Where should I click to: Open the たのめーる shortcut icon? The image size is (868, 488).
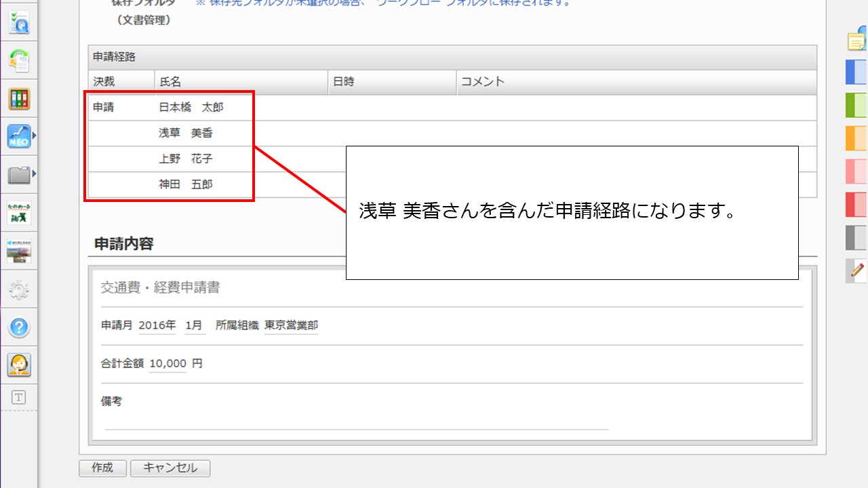pyautogui.click(x=19, y=213)
